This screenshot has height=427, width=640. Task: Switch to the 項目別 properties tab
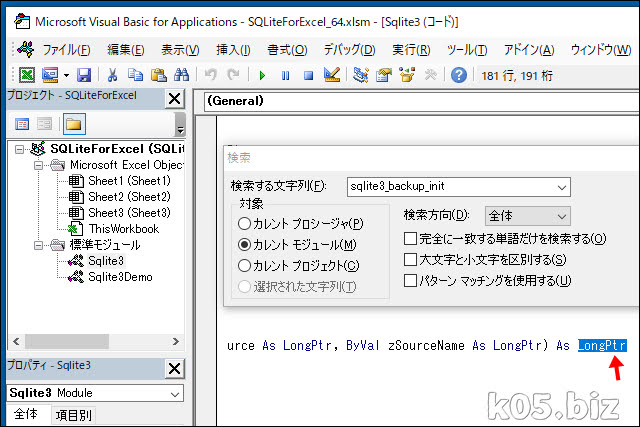pos(74,416)
